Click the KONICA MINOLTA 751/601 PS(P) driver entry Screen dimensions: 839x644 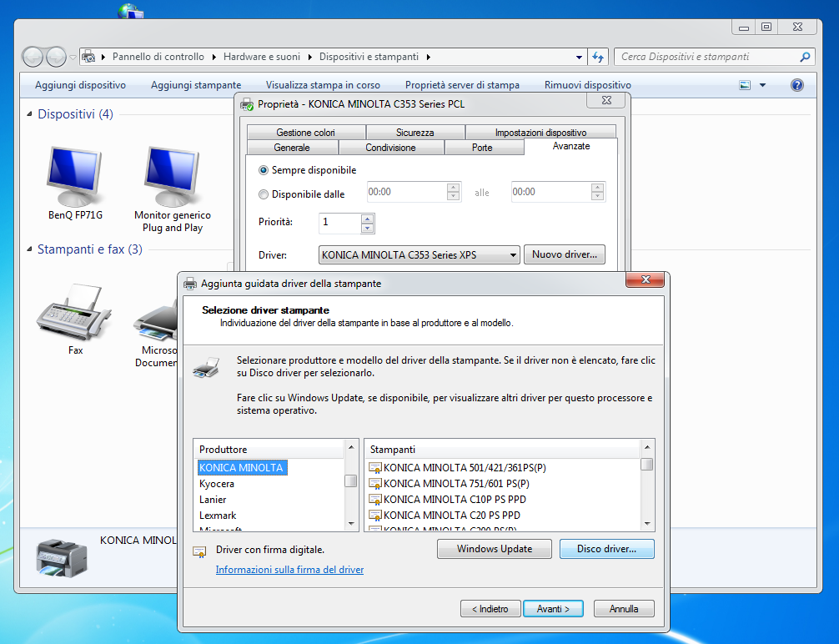pos(456,484)
